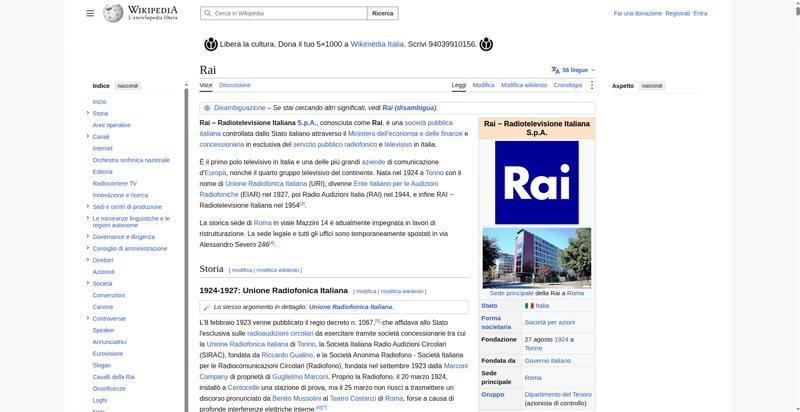
Task: Click the Ministero dell'economia e delle finanze link
Action: [x=405, y=134]
